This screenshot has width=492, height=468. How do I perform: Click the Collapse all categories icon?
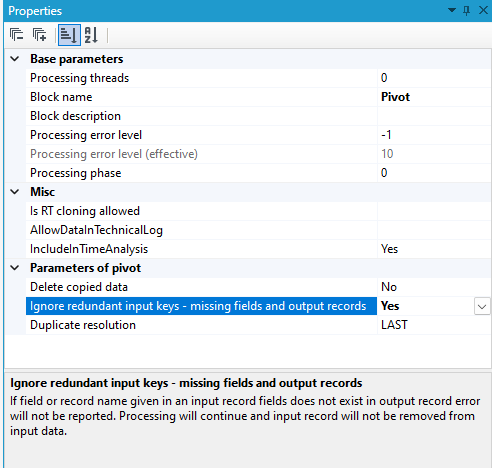[x=16, y=35]
